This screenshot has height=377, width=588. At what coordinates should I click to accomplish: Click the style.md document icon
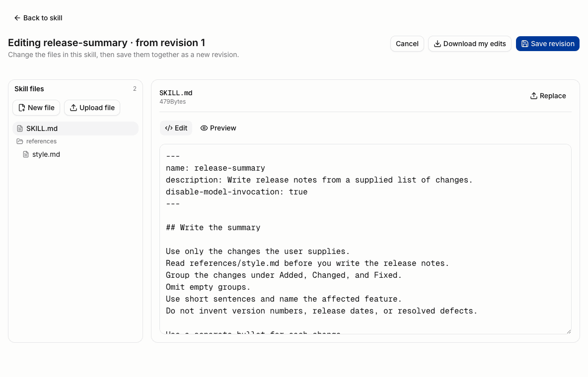[x=26, y=154]
